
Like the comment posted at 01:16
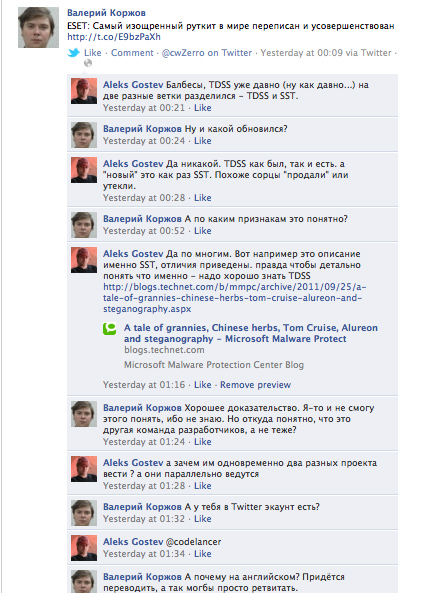click(x=203, y=385)
